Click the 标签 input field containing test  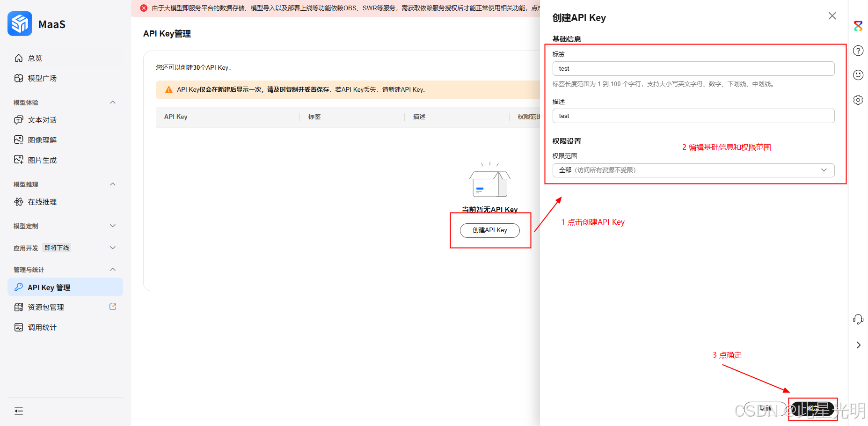[693, 68]
